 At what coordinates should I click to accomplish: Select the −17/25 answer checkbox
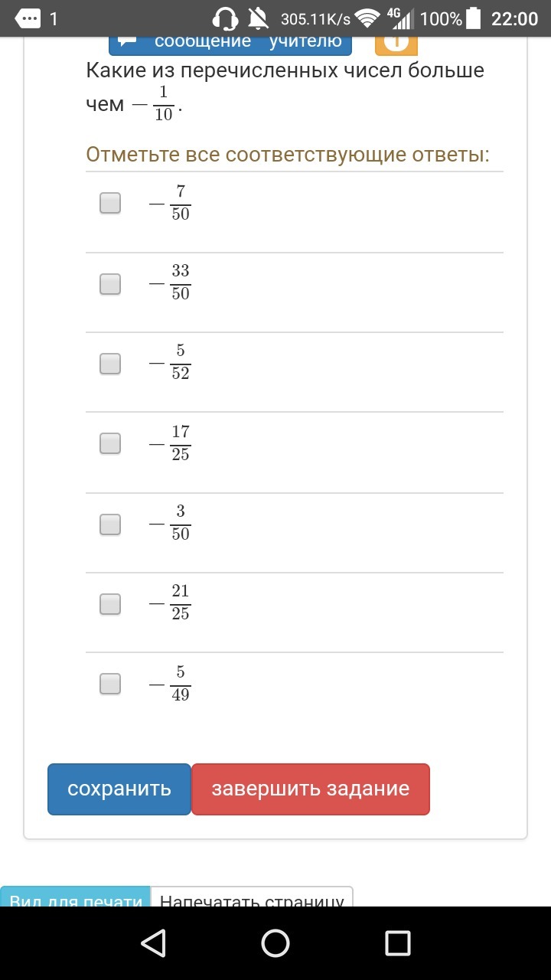tap(110, 443)
